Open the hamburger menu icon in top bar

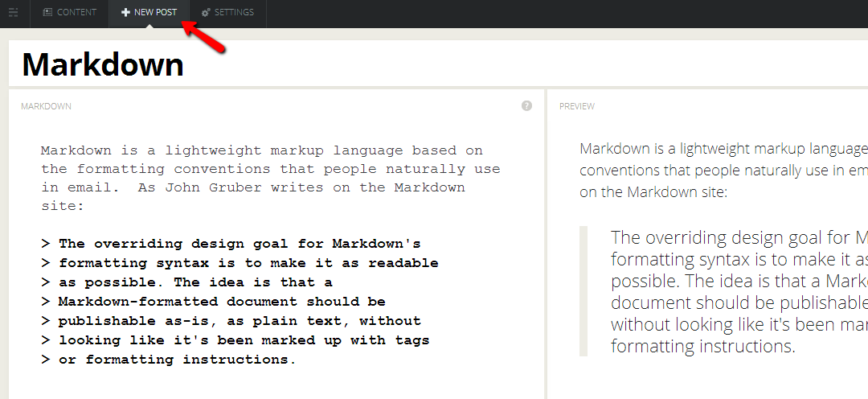coord(13,13)
